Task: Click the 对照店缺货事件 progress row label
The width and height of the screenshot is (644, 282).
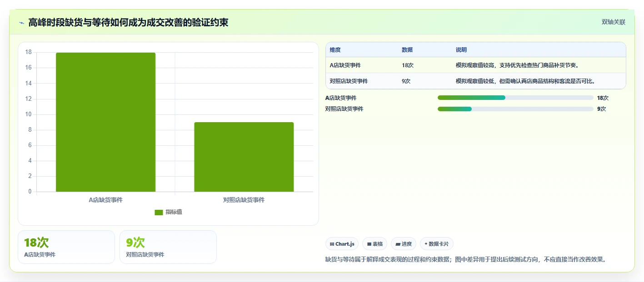Action: pyautogui.click(x=344, y=109)
